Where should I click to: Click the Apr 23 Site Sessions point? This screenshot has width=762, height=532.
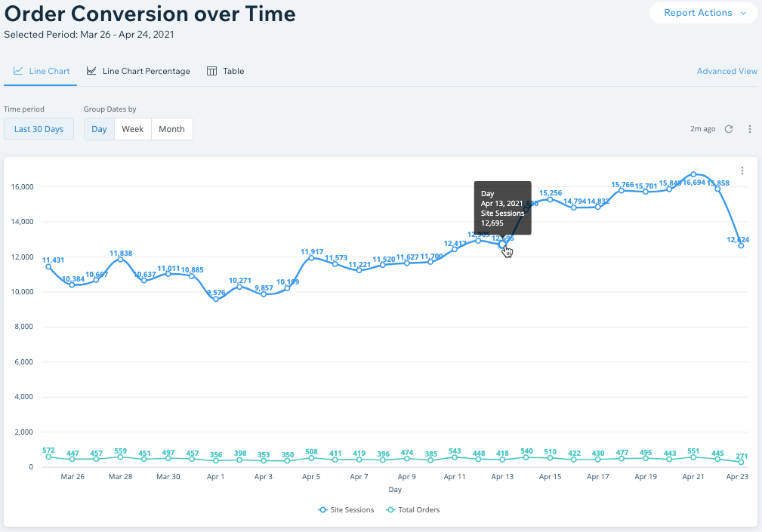742,245
